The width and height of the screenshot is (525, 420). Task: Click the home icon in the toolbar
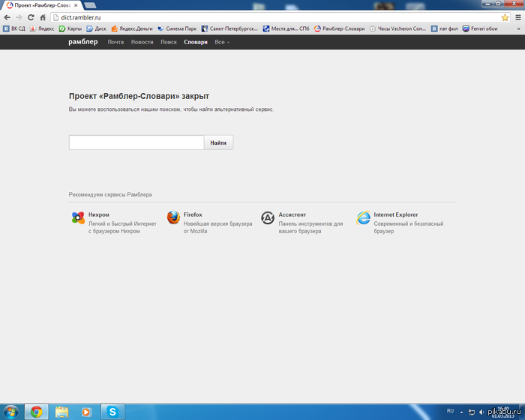click(43, 17)
